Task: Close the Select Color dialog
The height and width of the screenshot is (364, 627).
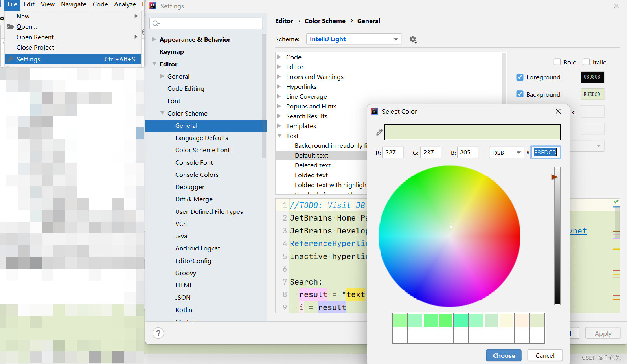Action: pyautogui.click(x=558, y=111)
